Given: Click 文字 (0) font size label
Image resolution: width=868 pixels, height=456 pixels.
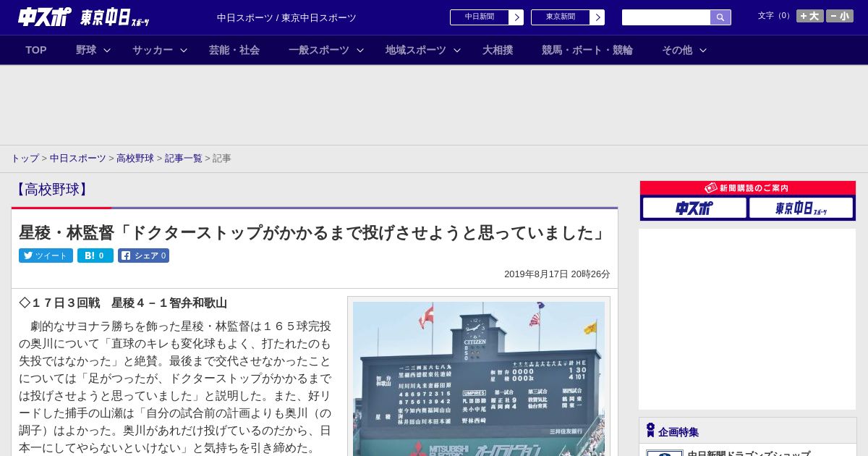Looking at the screenshot, I should (775, 16).
